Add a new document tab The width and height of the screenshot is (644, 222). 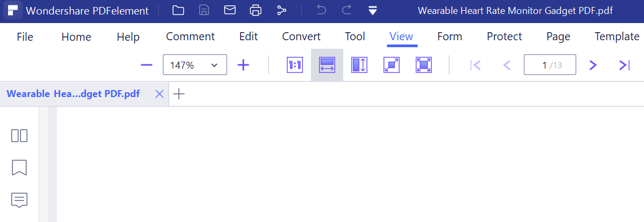pyautogui.click(x=179, y=94)
